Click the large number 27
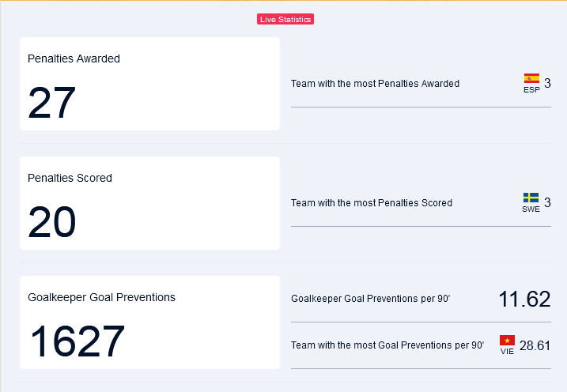This screenshot has height=392, width=567. click(51, 103)
